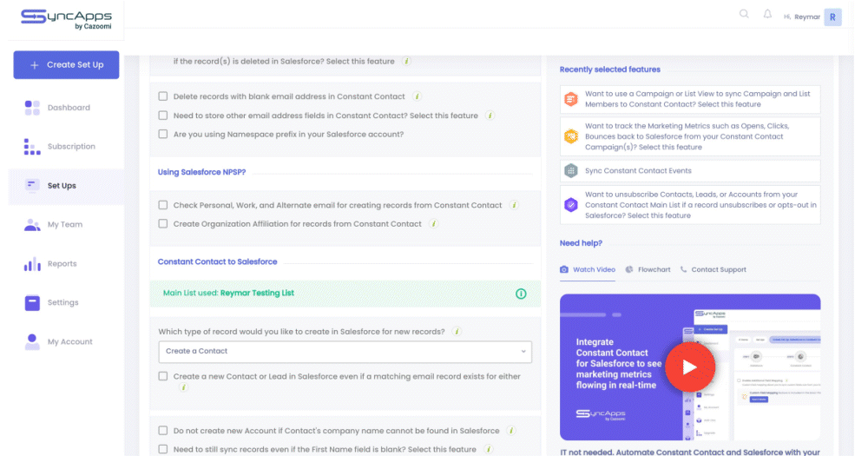This screenshot has height=456, width=868.
Task: Click info icon beside record type question
Action: [x=457, y=331]
